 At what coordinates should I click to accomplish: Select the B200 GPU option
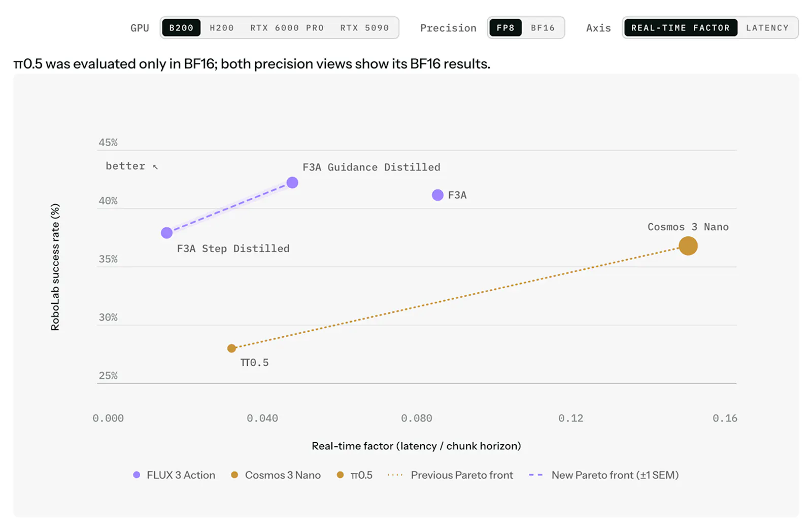point(181,28)
